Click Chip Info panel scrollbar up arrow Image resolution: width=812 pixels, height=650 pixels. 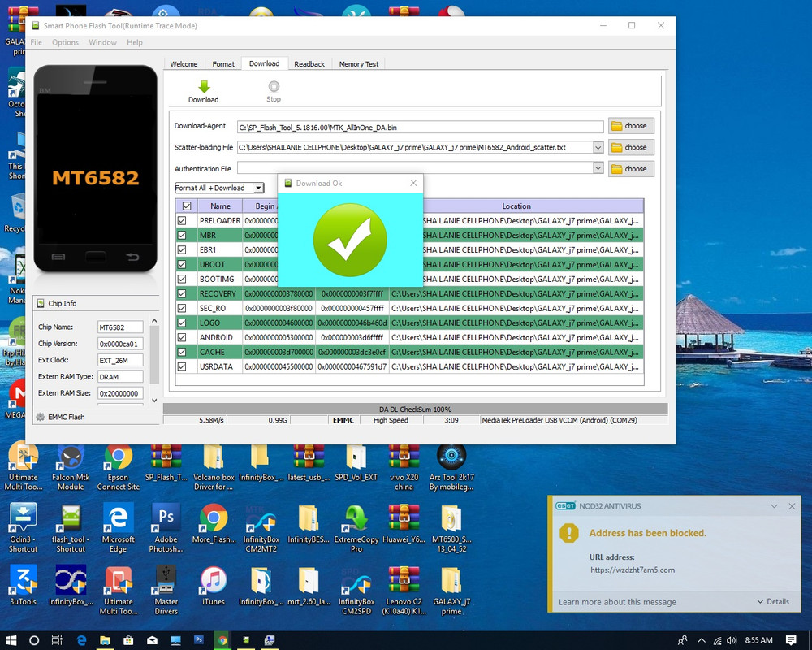click(154, 321)
